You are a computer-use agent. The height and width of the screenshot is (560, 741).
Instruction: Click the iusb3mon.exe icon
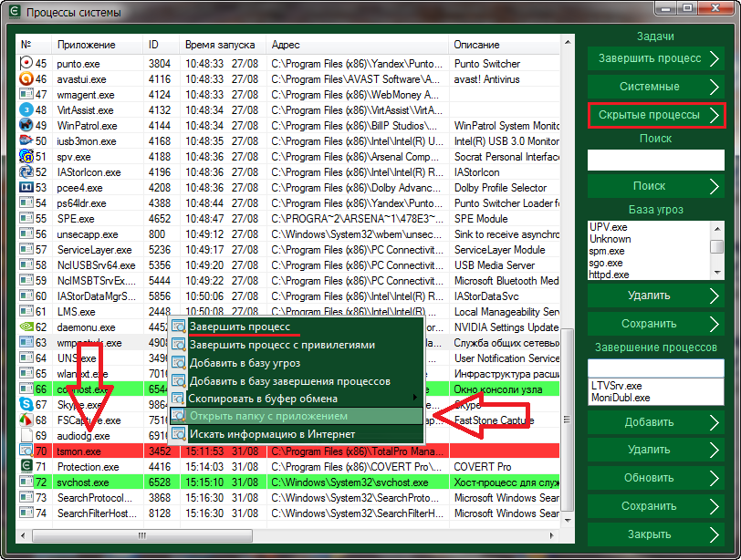(26, 140)
